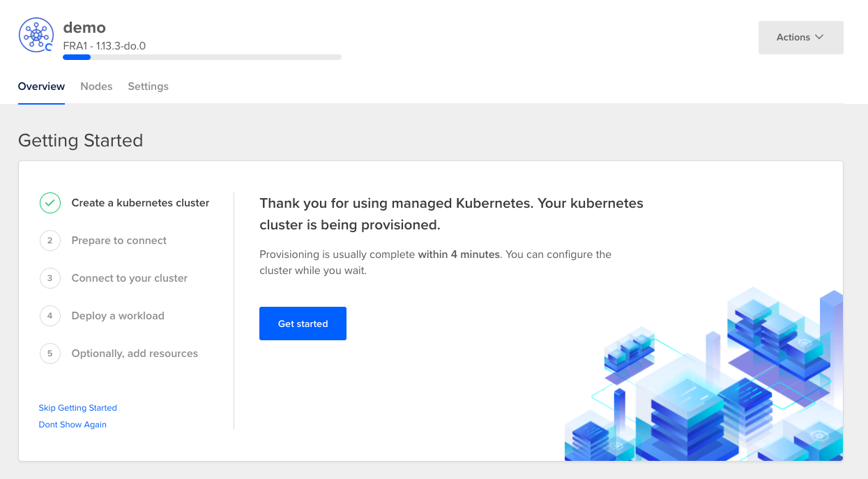Click the cluster provisioning progress bar
The image size is (868, 479).
(202, 57)
